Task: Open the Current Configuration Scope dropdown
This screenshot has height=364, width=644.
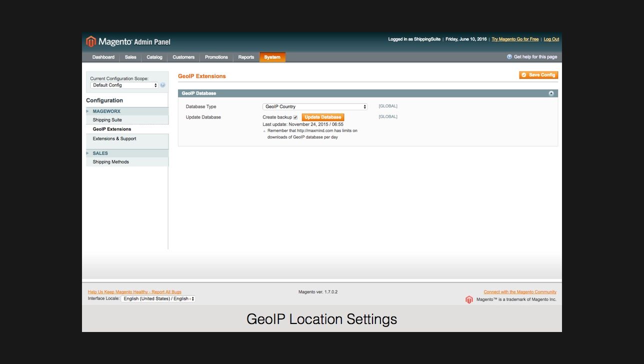Action: pos(124,85)
